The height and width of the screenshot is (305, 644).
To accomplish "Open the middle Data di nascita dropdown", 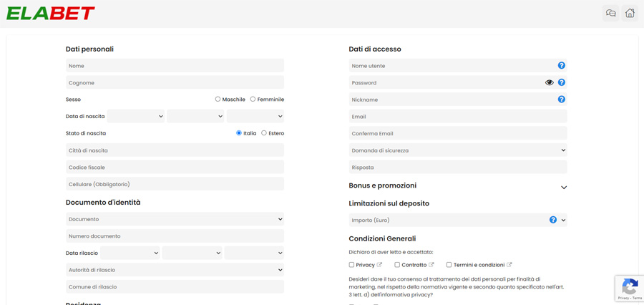I will 195,116.
